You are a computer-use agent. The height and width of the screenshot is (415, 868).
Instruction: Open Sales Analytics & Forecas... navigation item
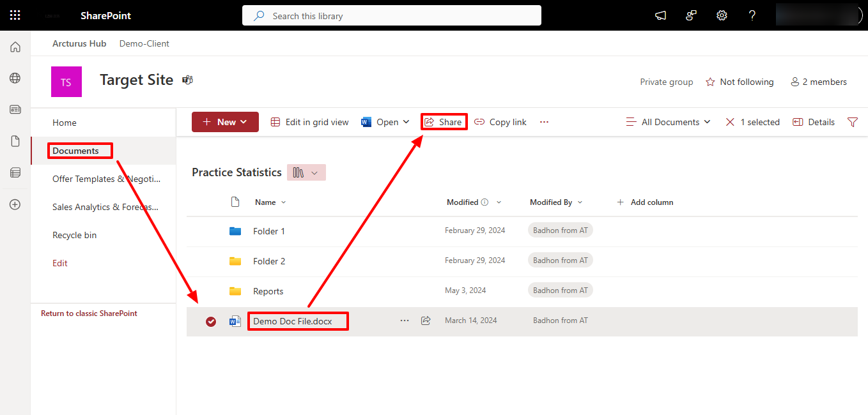point(105,207)
